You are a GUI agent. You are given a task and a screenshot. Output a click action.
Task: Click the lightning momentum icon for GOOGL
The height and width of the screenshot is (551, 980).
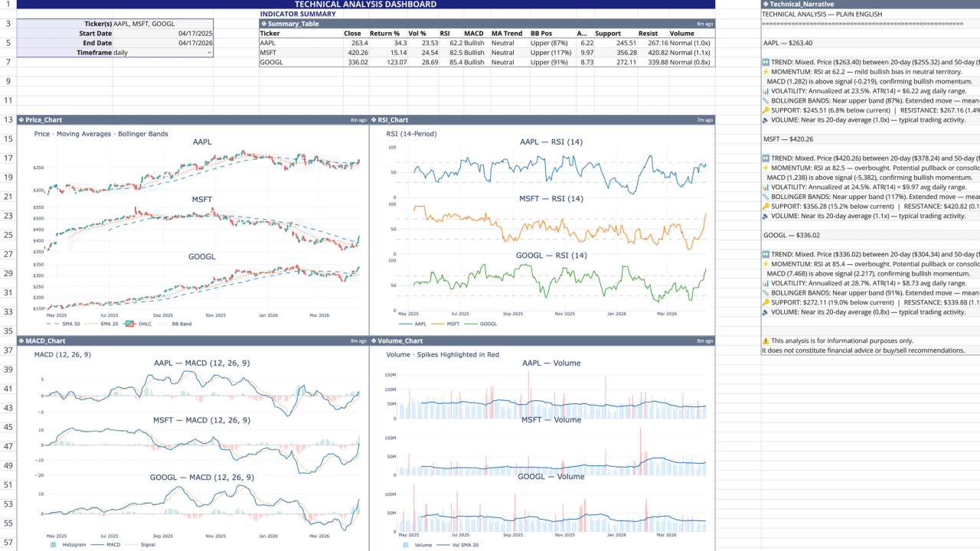766,264
